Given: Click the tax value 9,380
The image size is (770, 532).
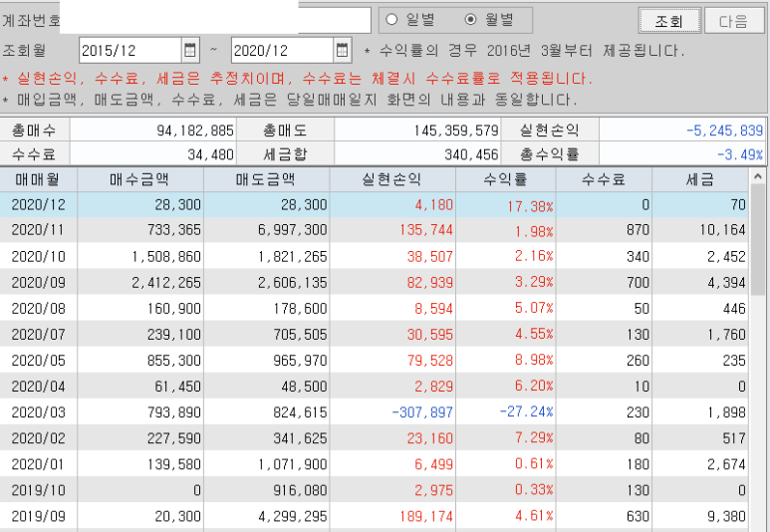Looking at the screenshot, I should click(726, 516).
